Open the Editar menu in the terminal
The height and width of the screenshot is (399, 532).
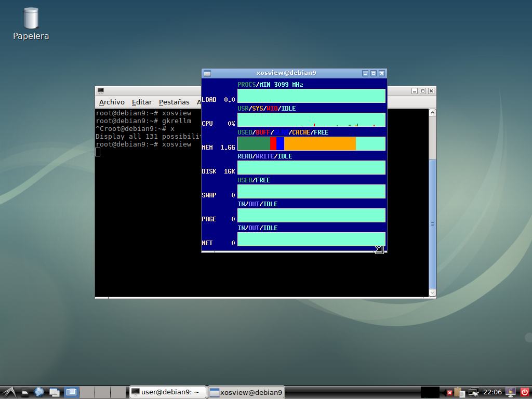141,102
